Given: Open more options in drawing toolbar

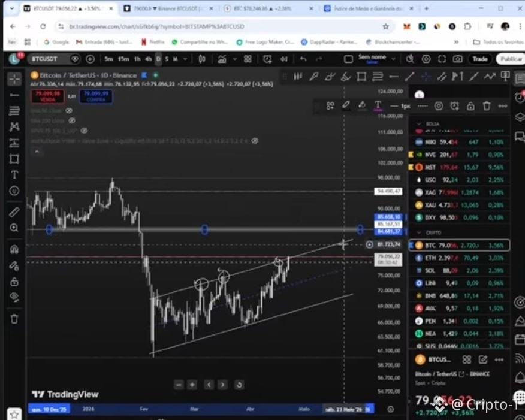Looking at the screenshot, I should [503, 107].
